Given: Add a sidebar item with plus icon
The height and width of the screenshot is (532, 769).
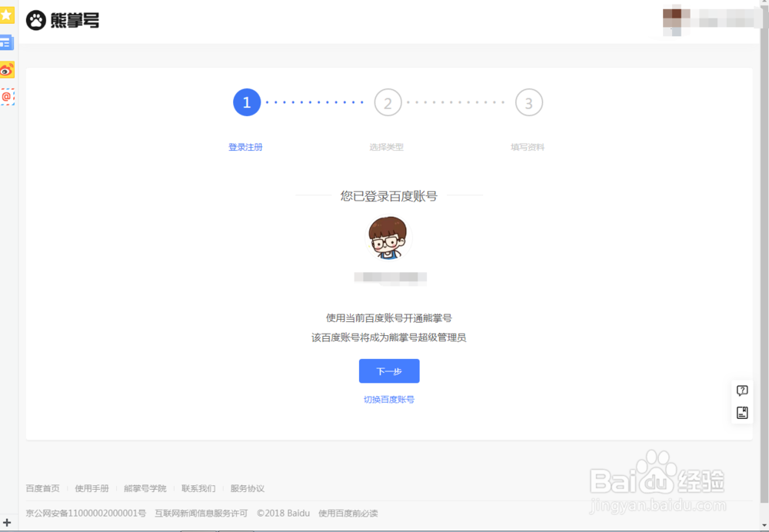Looking at the screenshot, I should tap(7, 523).
